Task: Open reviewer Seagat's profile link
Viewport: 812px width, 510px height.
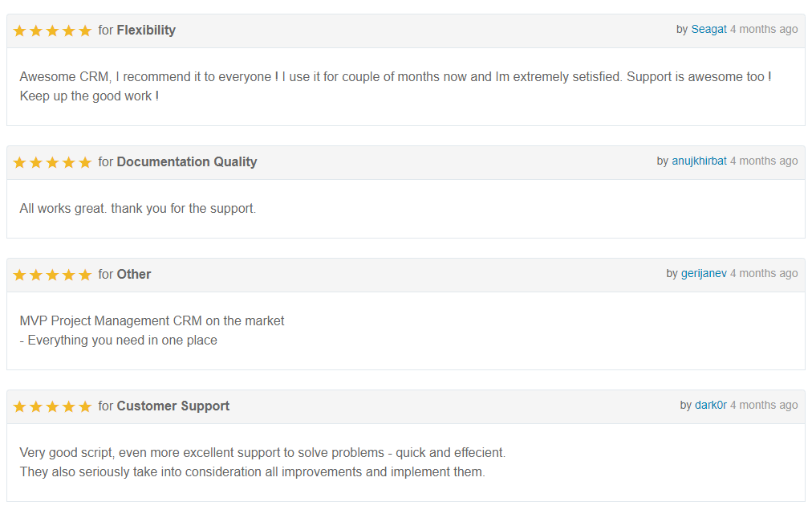Action: pyautogui.click(x=708, y=30)
